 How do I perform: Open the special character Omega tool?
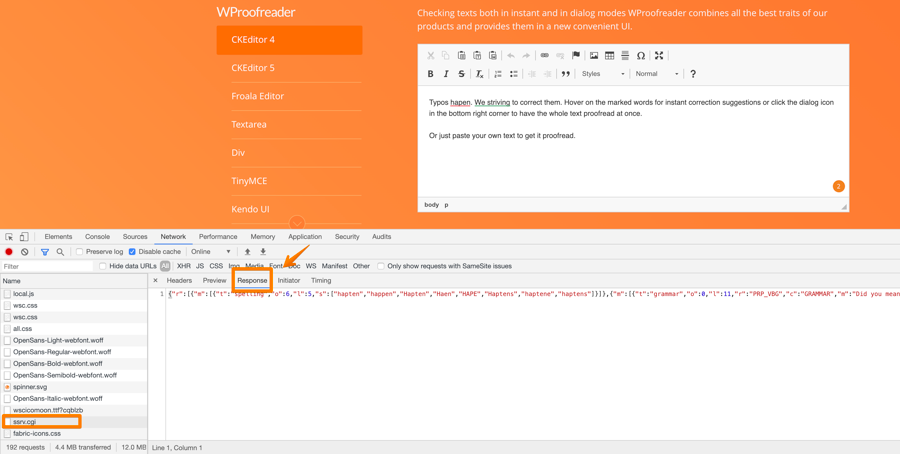tap(641, 56)
